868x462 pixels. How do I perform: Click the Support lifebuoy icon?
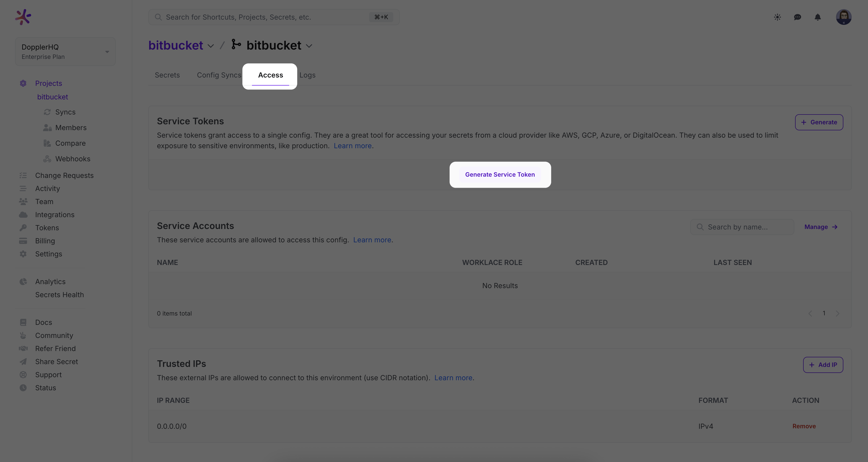(x=23, y=375)
